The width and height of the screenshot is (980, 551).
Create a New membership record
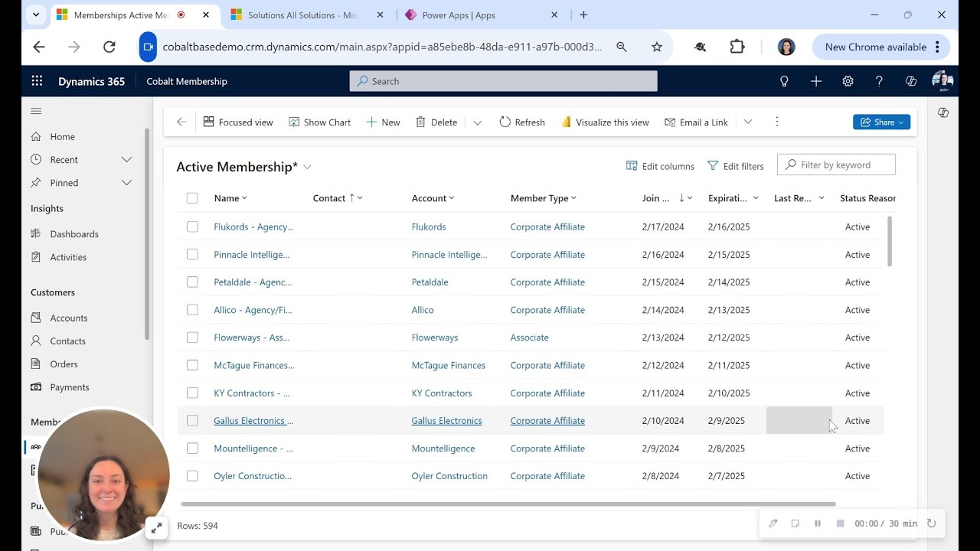pos(383,122)
